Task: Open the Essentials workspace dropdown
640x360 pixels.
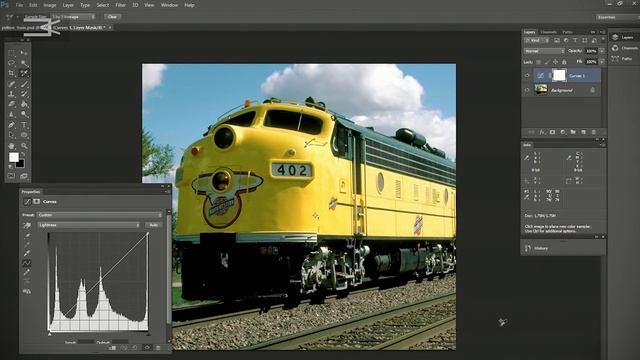Action: 617,17
